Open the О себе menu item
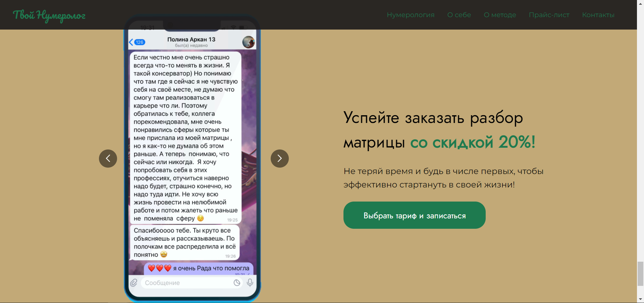This screenshot has width=644, height=303. click(x=459, y=15)
